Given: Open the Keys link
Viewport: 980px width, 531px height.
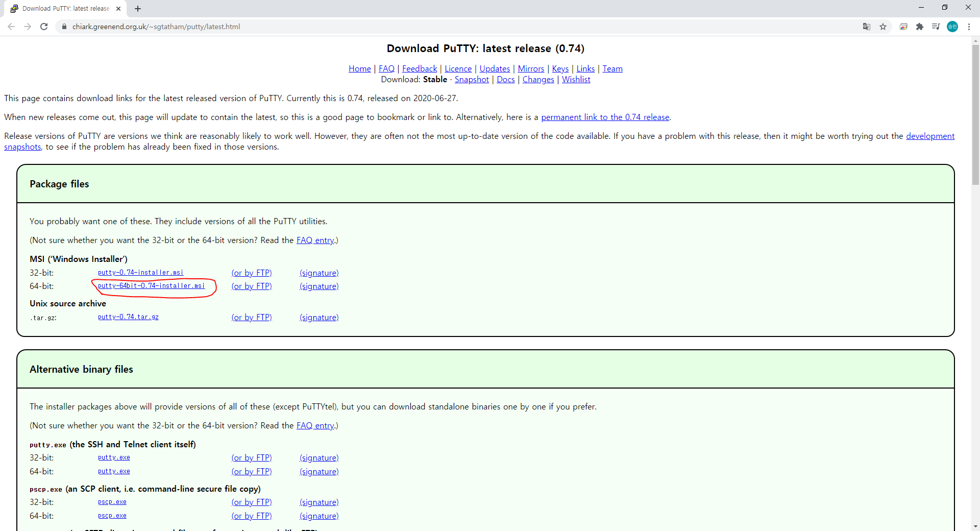Looking at the screenshot, I should point(560,68).
